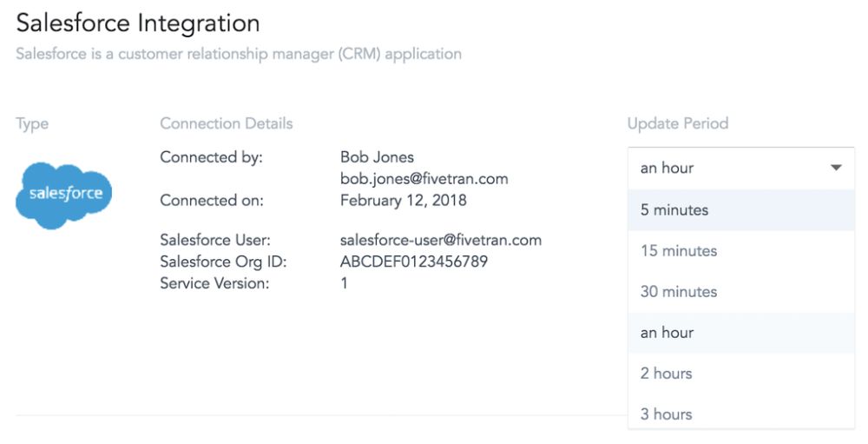868x444 pixels.
Task: Click the Org ID ABCDEF0123456789
Action: tap(414, 262)
